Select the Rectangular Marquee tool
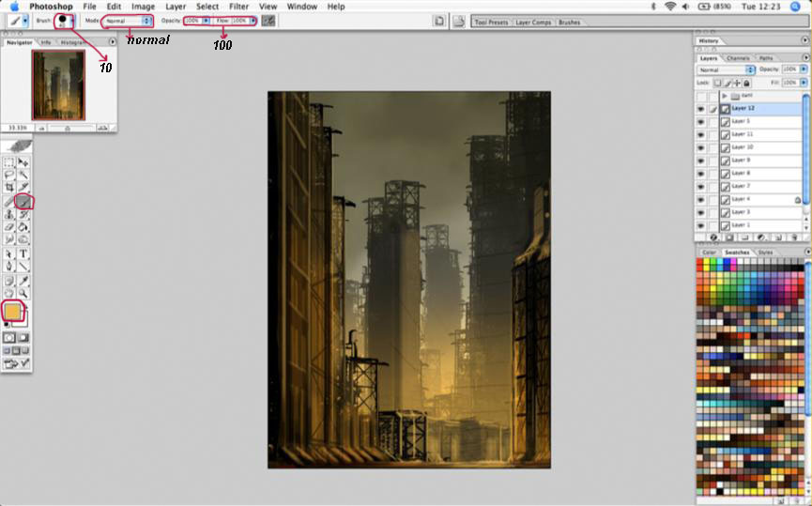 pos(9,162)
